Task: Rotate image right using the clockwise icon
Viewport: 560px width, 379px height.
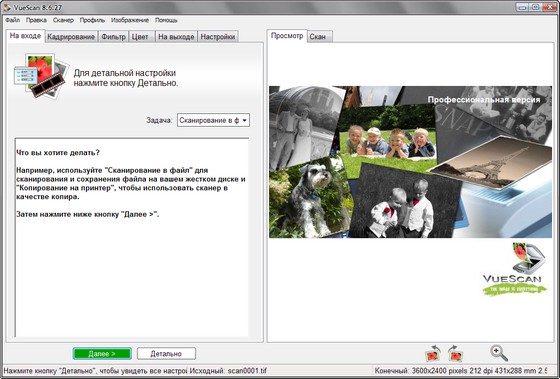Action: click(x=455, y=353)
